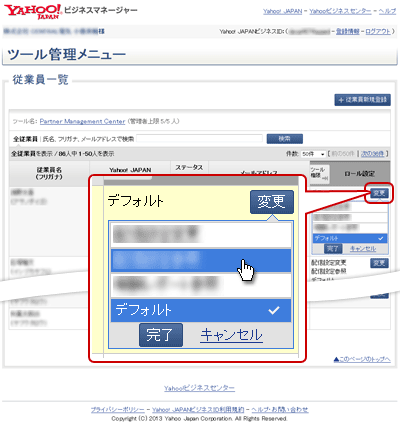Open the ヘルプ link at top right

(387, 11)
